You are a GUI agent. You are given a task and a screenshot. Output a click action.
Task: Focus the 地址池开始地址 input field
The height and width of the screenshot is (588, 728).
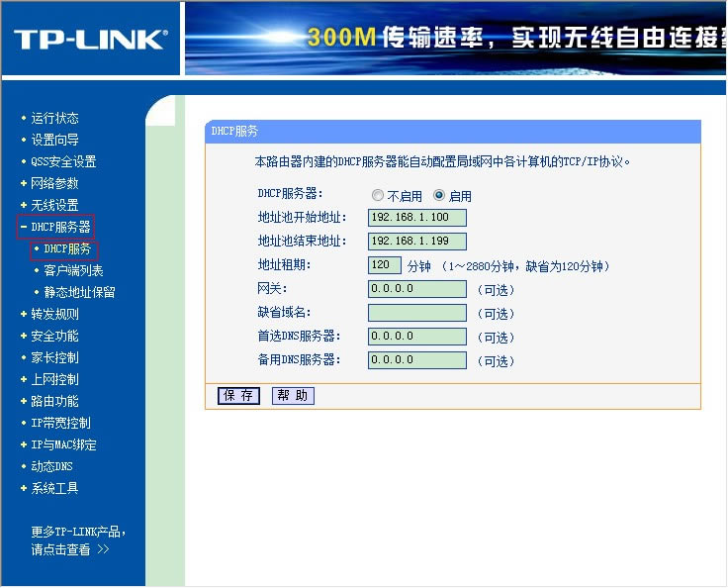[x=417, y=217]
